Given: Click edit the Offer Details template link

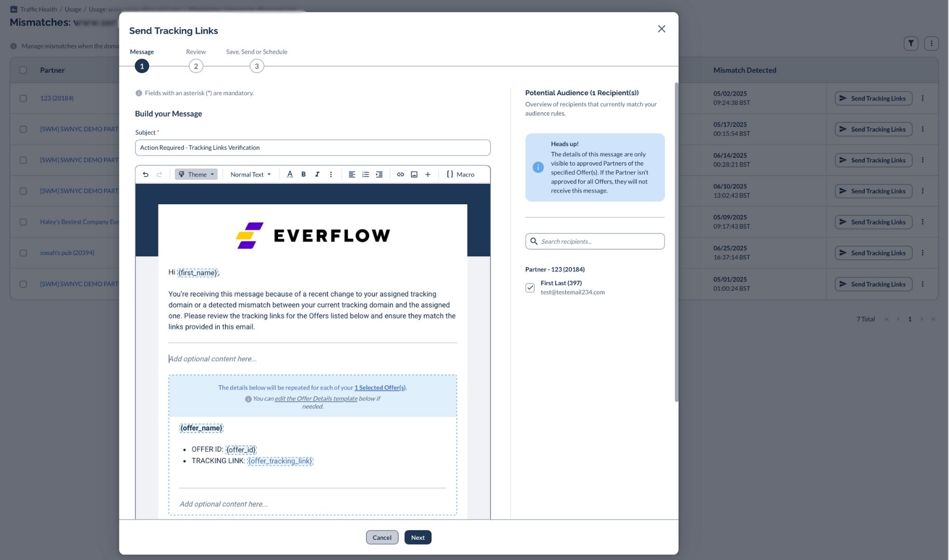Looking at the screenshot, I should point(316,399).
